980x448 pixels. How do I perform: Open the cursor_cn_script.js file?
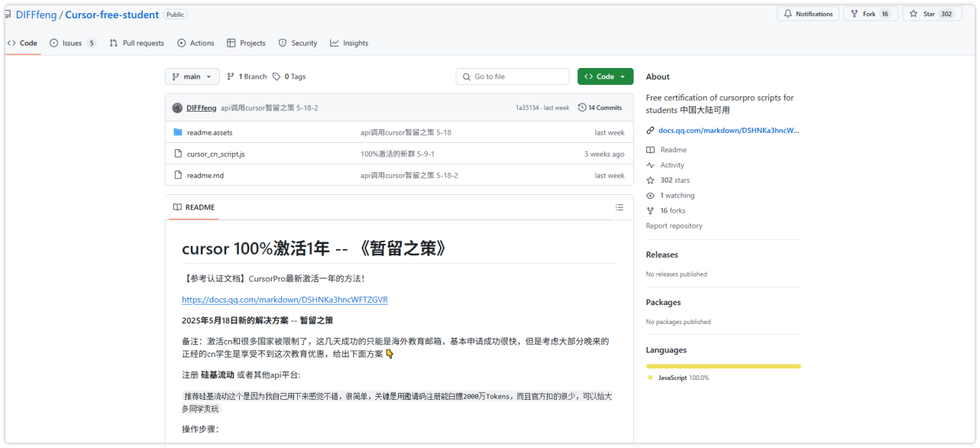click(215, 154)
